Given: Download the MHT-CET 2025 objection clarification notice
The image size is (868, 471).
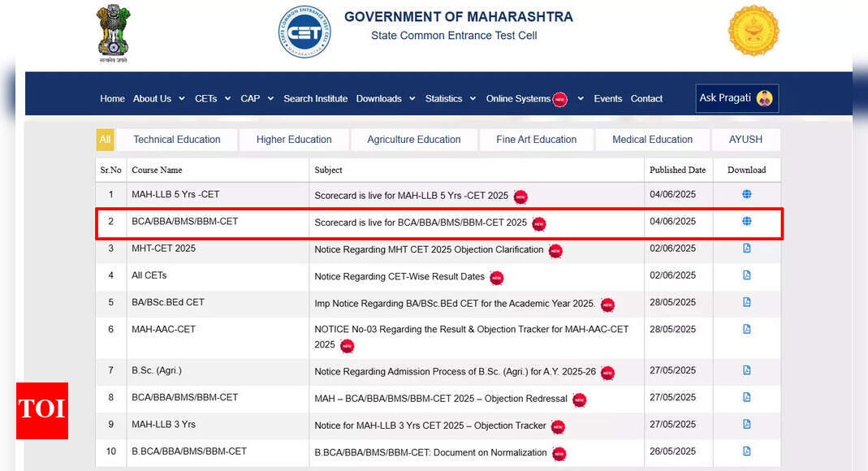Looking at the screenshot, I should point(746,248).
